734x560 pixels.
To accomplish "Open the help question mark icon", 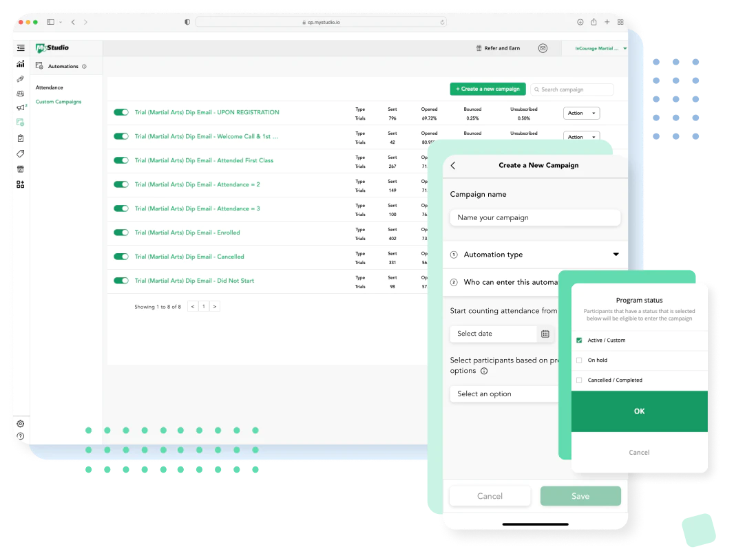I will point(21,436).
